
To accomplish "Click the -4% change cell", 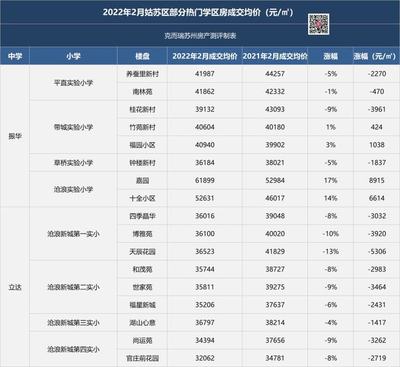I will click(331, 323).
